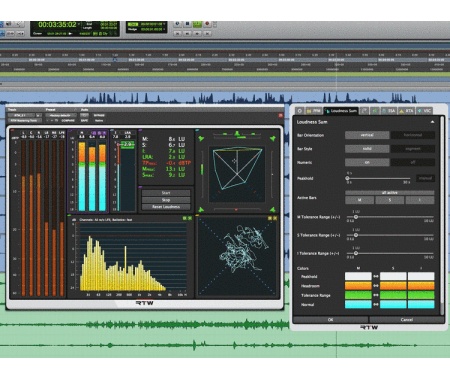450x380 pixels.
Task: Set Bar Orientation to horizontal
Action: click(x=413, y=135)
